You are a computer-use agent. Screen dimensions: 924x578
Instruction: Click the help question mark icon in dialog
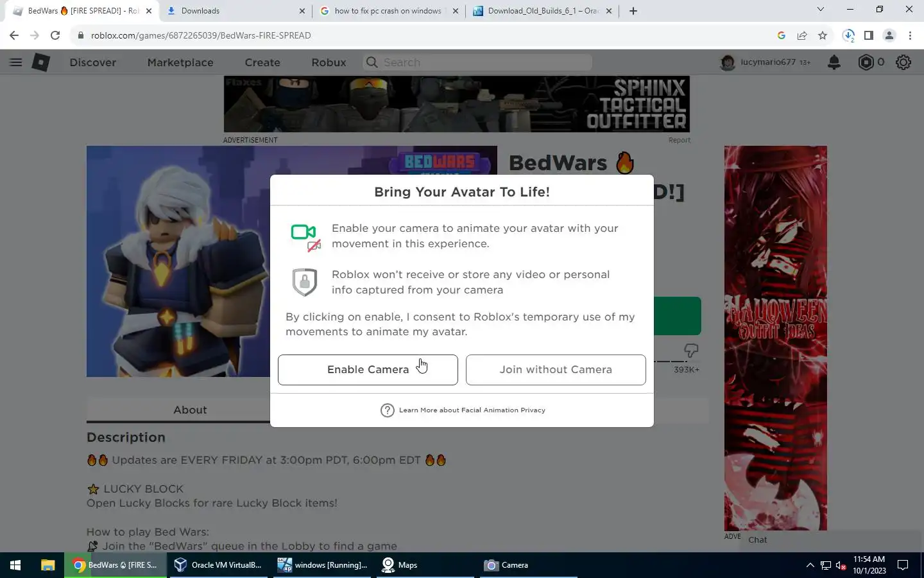click(388, 410)
